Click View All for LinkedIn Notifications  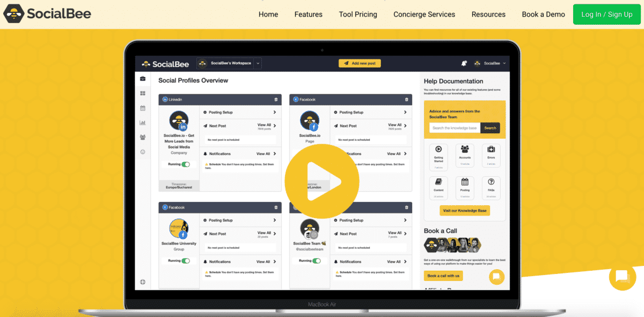[x=264, y=154]
